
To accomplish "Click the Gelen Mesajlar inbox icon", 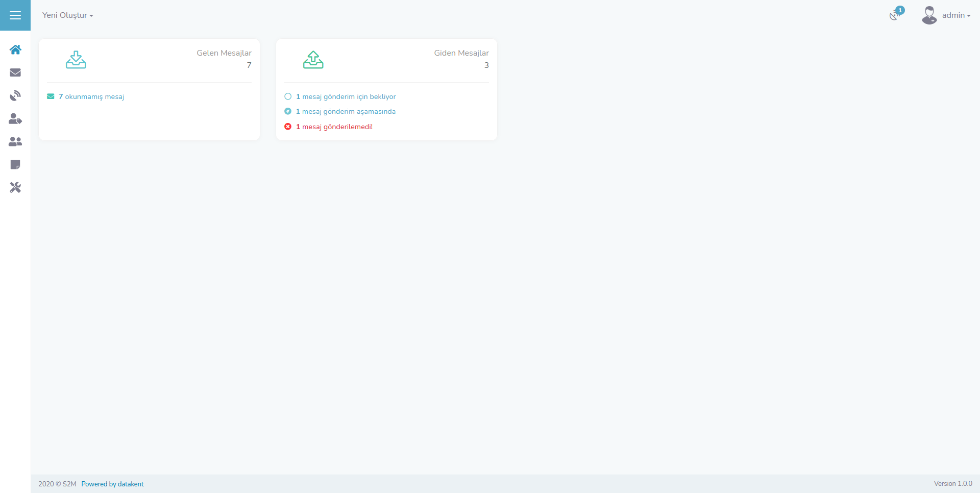I will point(76,60).
